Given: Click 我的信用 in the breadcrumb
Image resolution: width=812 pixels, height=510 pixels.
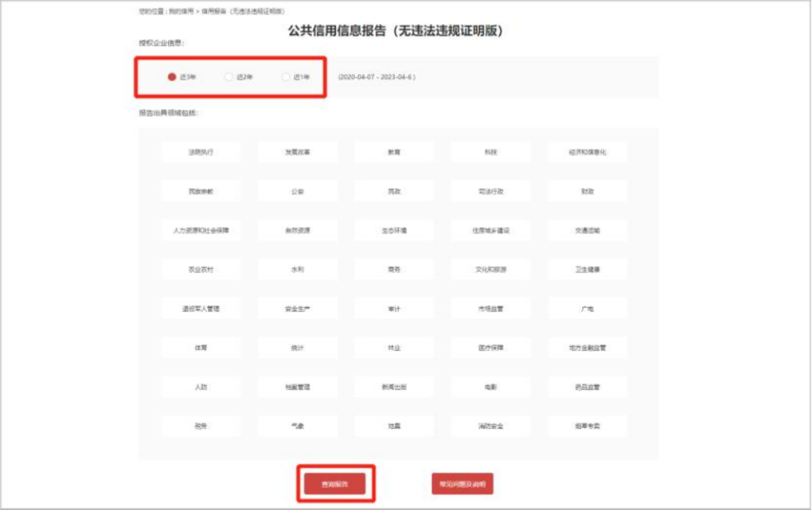Looking at the screenshot, I should point(179,11).
